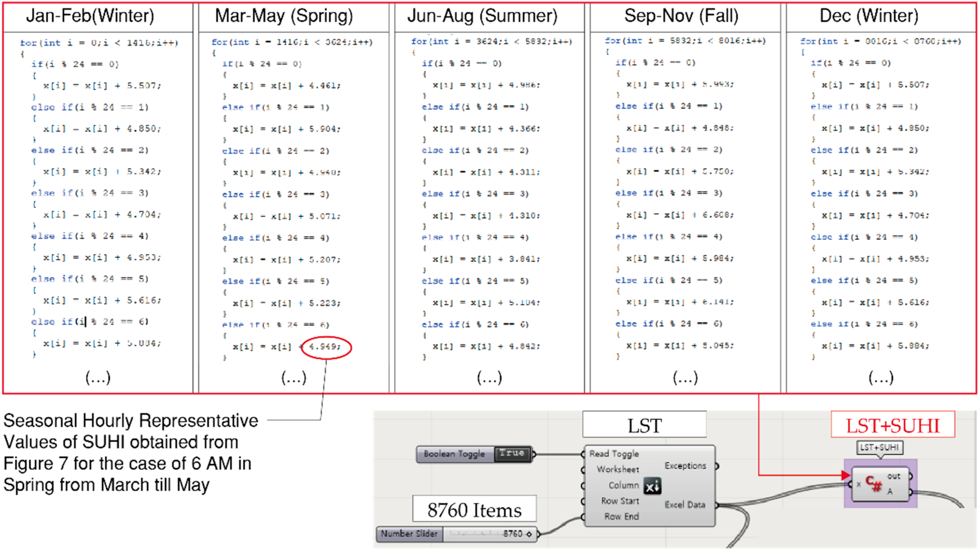Click the Spring line adding 5.207
Image resolution: width=980 pixels, height=553 pixels.
(x=287, y=260)
